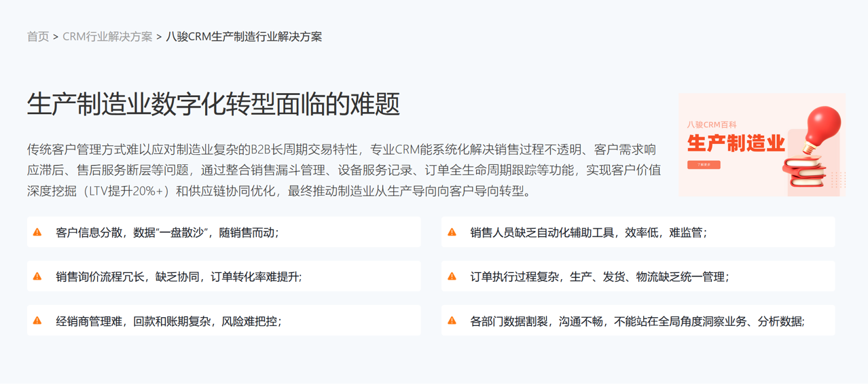This screenshot has width=868, height=385.
Task: Click the 八骏CRM百科 label in the banner
Action: [712, 124]
